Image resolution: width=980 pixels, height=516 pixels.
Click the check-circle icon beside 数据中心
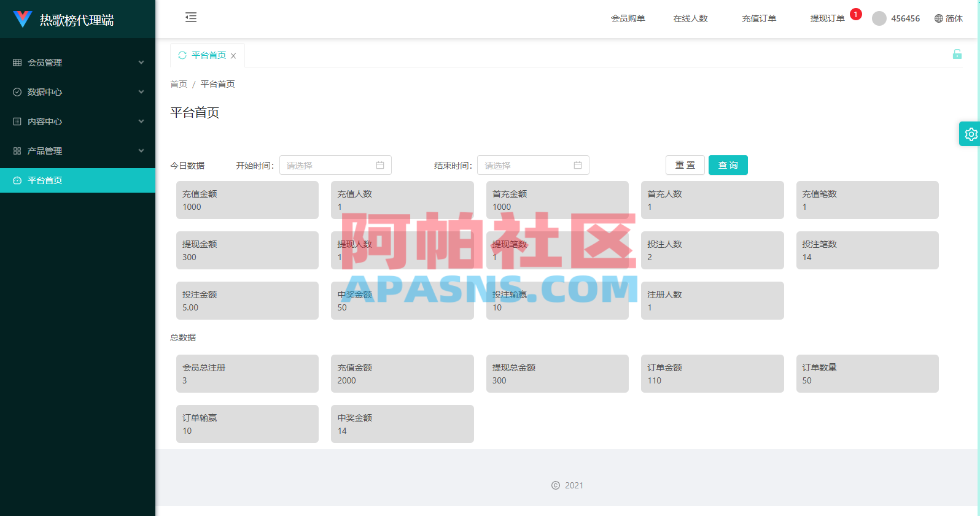tap(17, 92)
